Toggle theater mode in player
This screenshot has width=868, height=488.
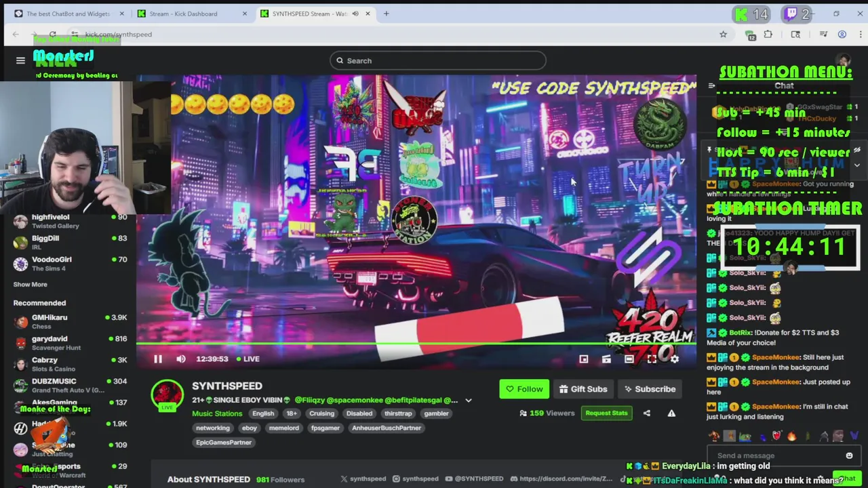[629, 359]
